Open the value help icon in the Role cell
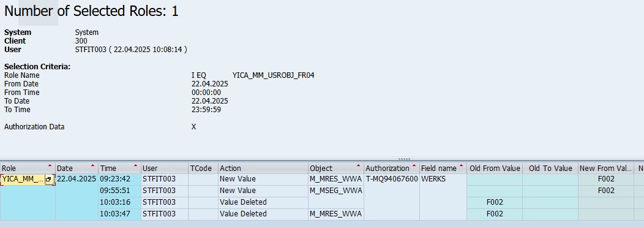This screenshot has width=644, height=228. pyautogui.click(x=49, y=180)
